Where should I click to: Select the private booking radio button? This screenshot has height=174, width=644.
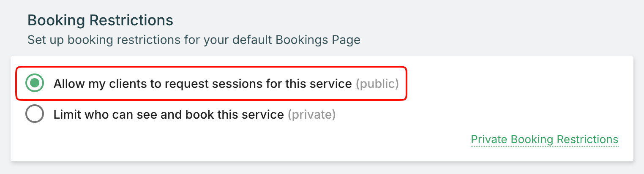point(35,114)
